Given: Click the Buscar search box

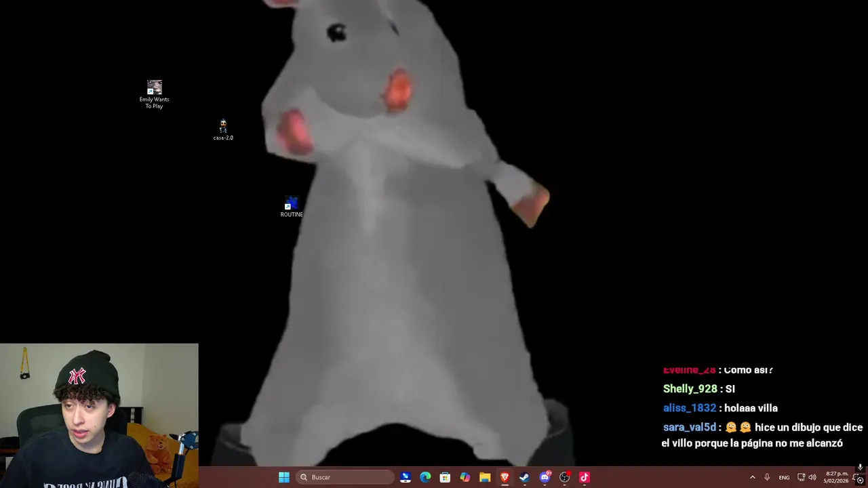Looking at the screenshot, I should (345, 477).
